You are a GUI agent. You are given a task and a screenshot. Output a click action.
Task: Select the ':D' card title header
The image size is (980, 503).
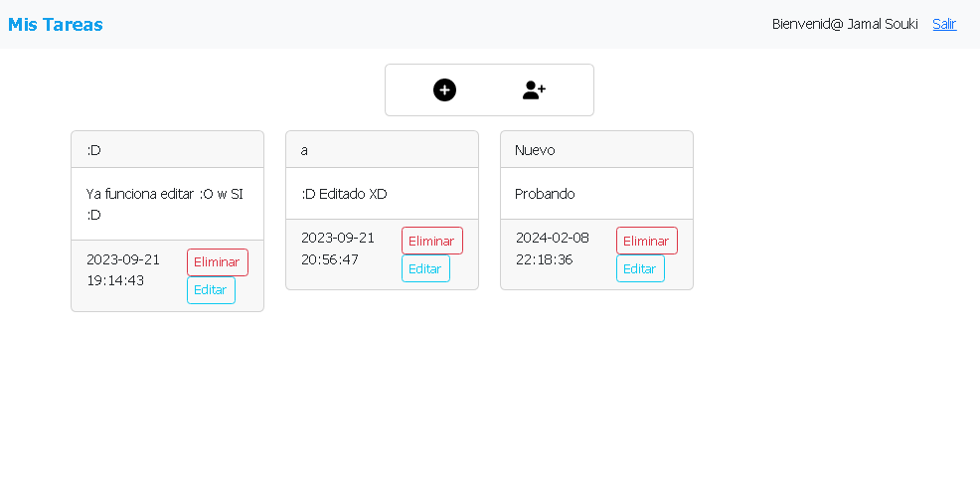click(168, 149)
